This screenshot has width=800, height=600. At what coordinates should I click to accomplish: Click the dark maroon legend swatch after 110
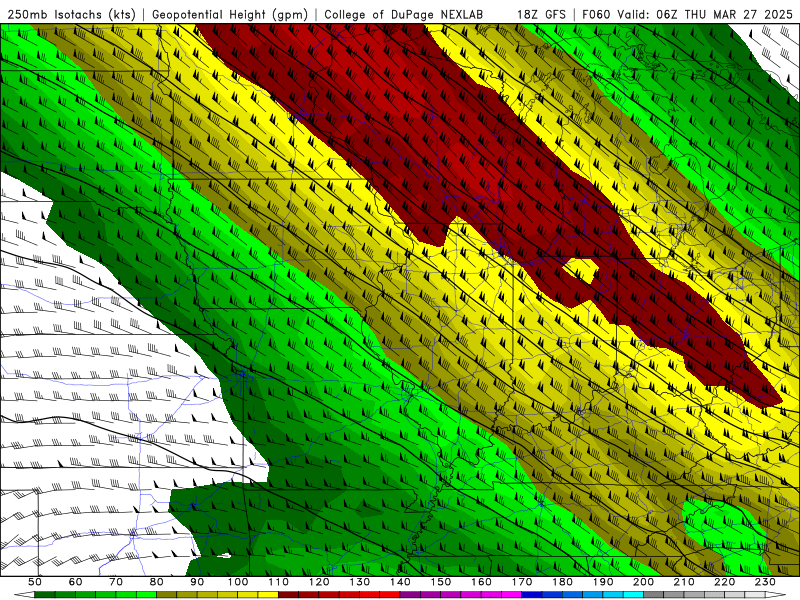[288, 595]
